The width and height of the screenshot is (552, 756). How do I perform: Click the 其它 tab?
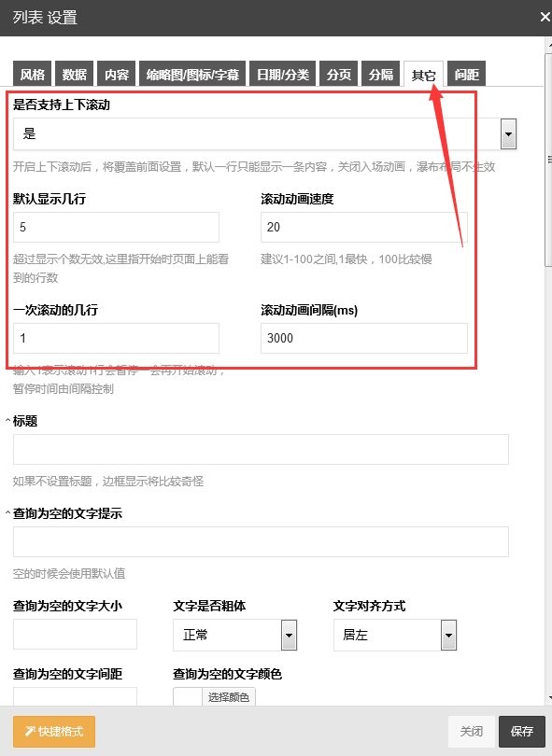pos(423,75)
